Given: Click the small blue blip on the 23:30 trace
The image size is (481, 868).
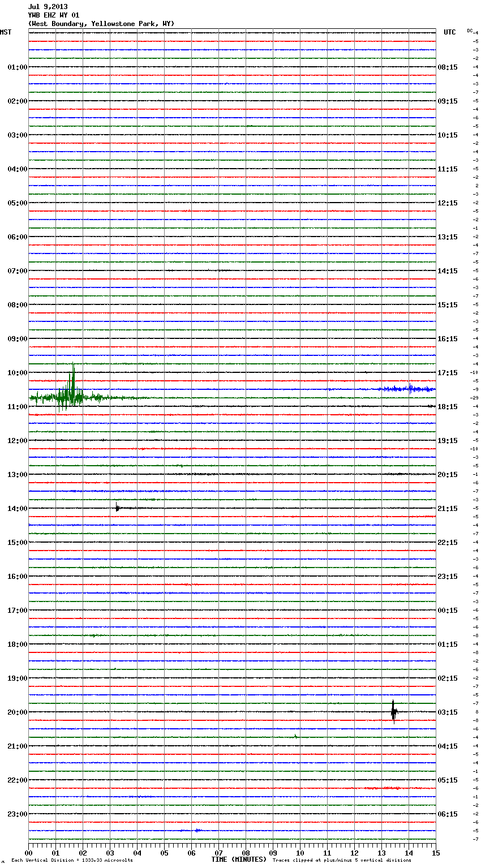Looking at the screenshot, I should click(x=197, y=830).
